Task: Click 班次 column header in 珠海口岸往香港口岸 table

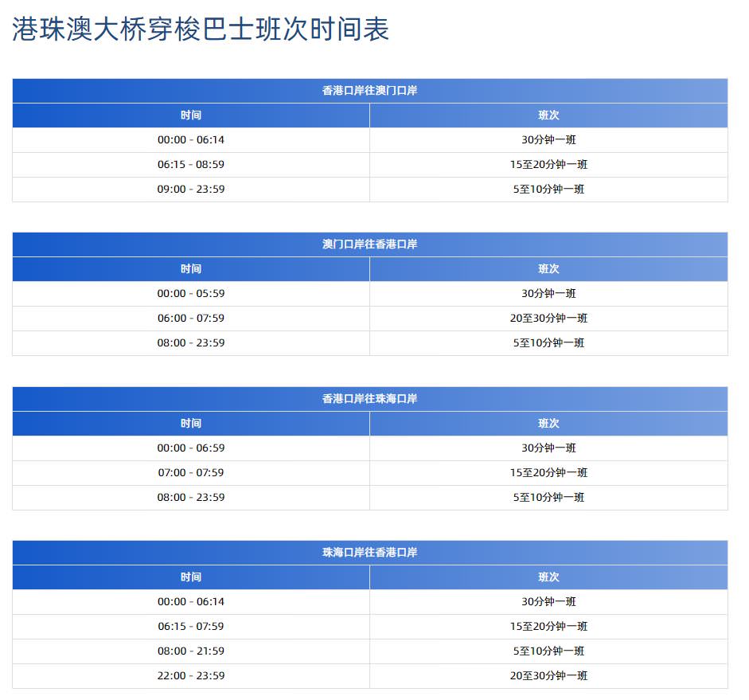Action: (x=548, y=577)
